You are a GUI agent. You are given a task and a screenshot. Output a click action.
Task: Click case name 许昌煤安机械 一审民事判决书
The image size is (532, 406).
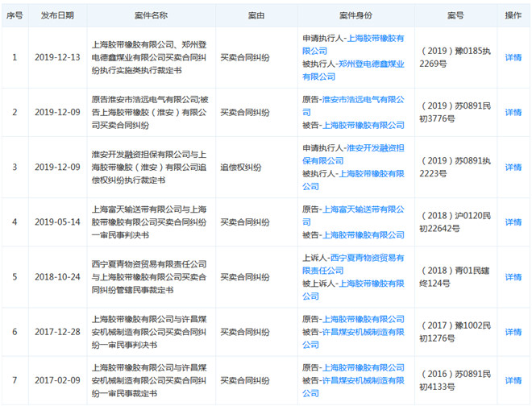pyautogui.click(x=149, y=332)
